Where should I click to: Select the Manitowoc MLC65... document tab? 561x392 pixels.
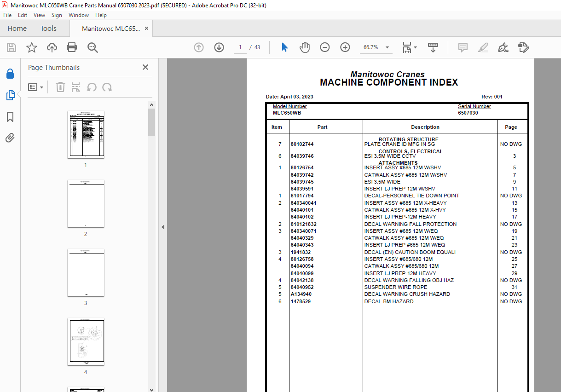pyautogui.click(x=110, y=29)
